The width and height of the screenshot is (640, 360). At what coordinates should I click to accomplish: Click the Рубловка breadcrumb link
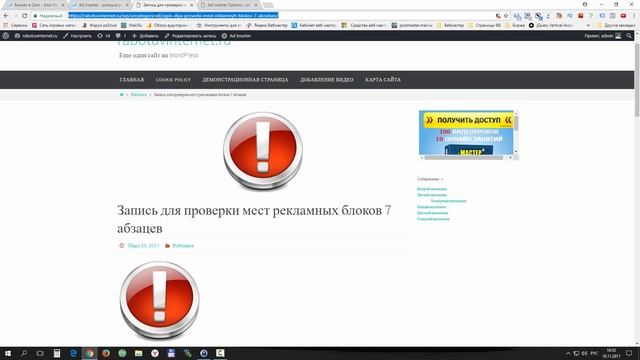tap(138, 94)
